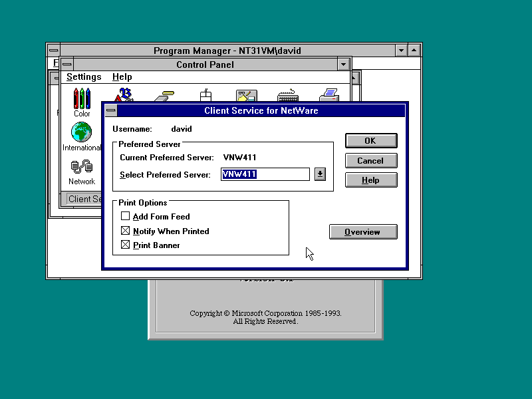The height and width of the screenshot is (399, 532).
Task: Open the Network icon in Control Panel
Action: click(81, 172)
